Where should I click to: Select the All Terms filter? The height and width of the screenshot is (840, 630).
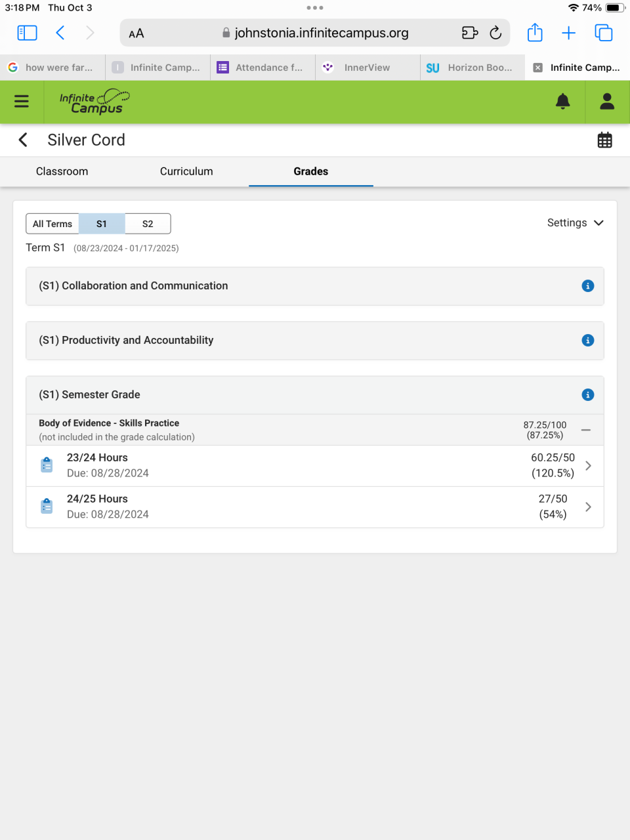[x=52, y=224]
